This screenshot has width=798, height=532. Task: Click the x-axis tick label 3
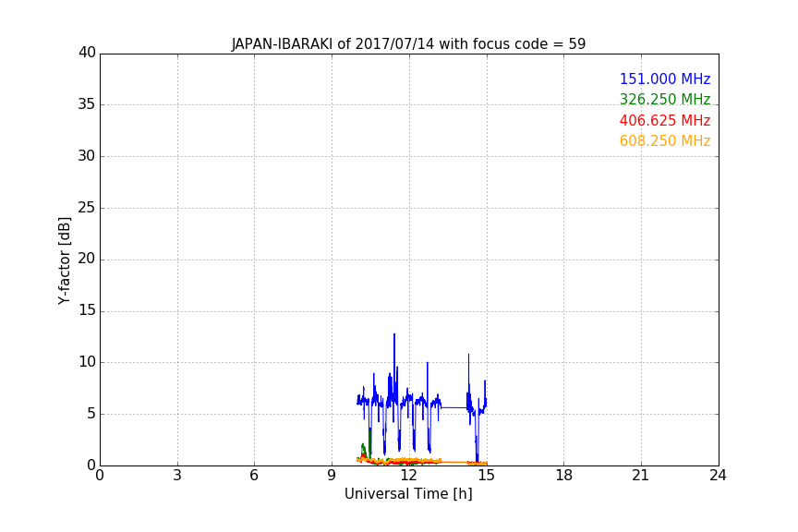(x=177, y=476)
